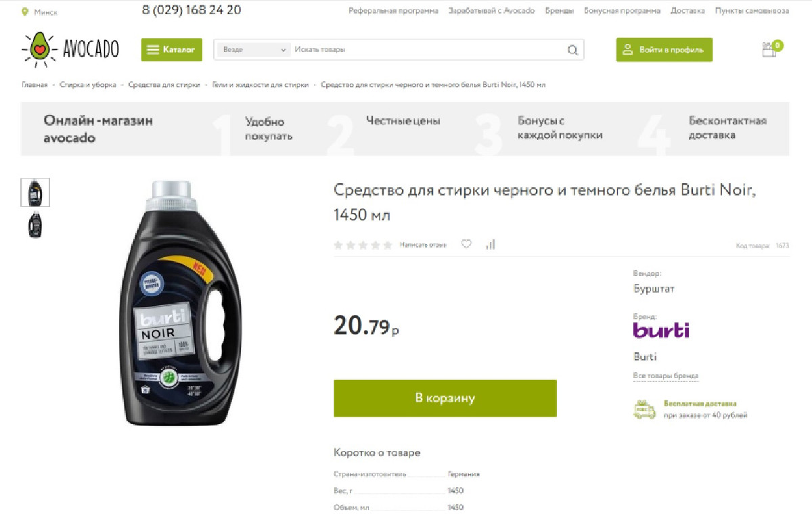
Task: Add product to wishlist heart icon
Action: point(466,244)
